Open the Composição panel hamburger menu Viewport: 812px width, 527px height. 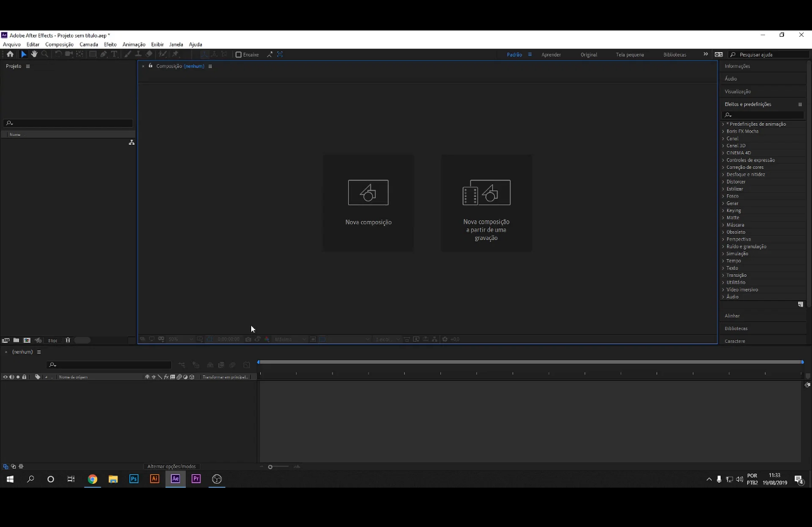[210, 66]
